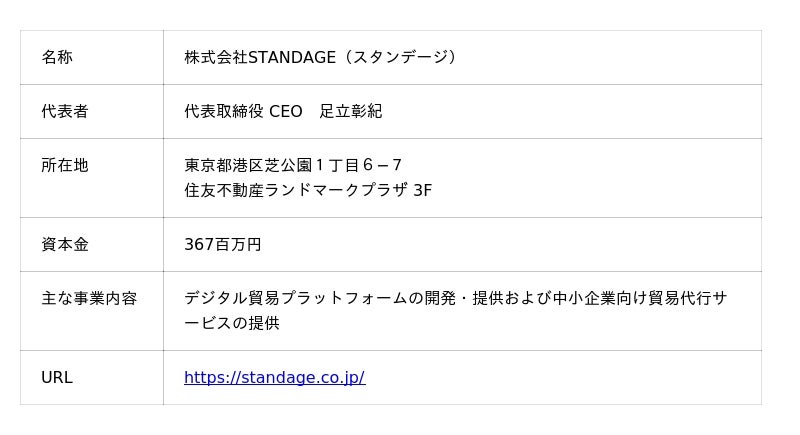Click the 東京都港区 address text
The image size is (800, 435).
224,166
